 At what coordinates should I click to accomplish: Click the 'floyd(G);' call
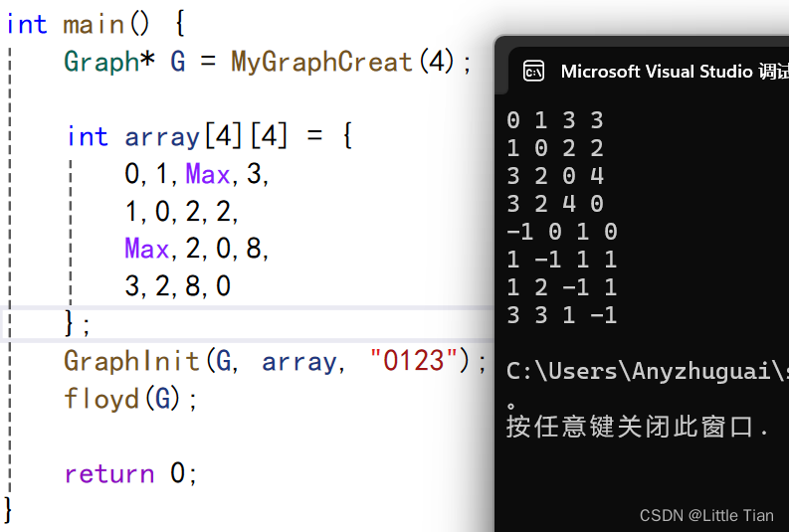pyautogui.click(x=129, y=398)
